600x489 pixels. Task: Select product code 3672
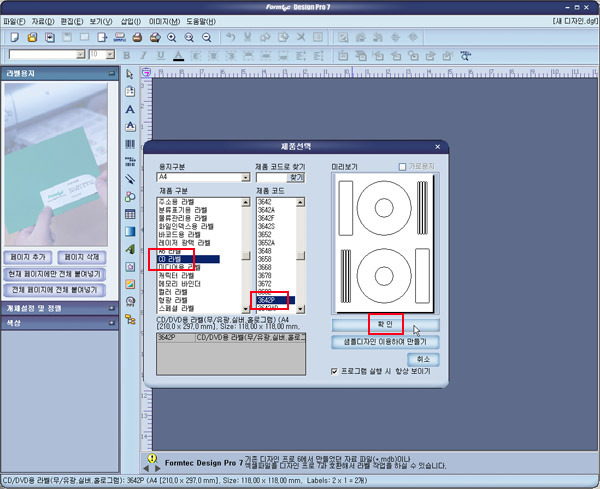pyautogui.click(x=264, y=284)
